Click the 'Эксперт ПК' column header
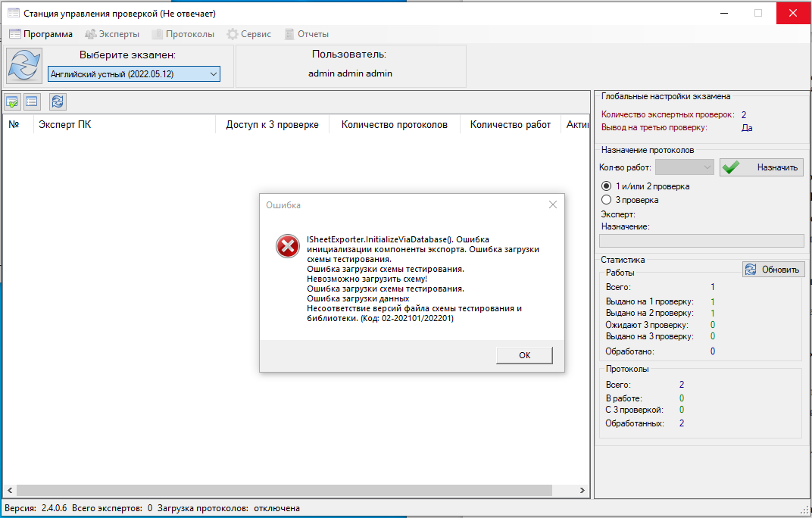Image resolution: width=812 pixels, height=518 pixels. [65, 125]
